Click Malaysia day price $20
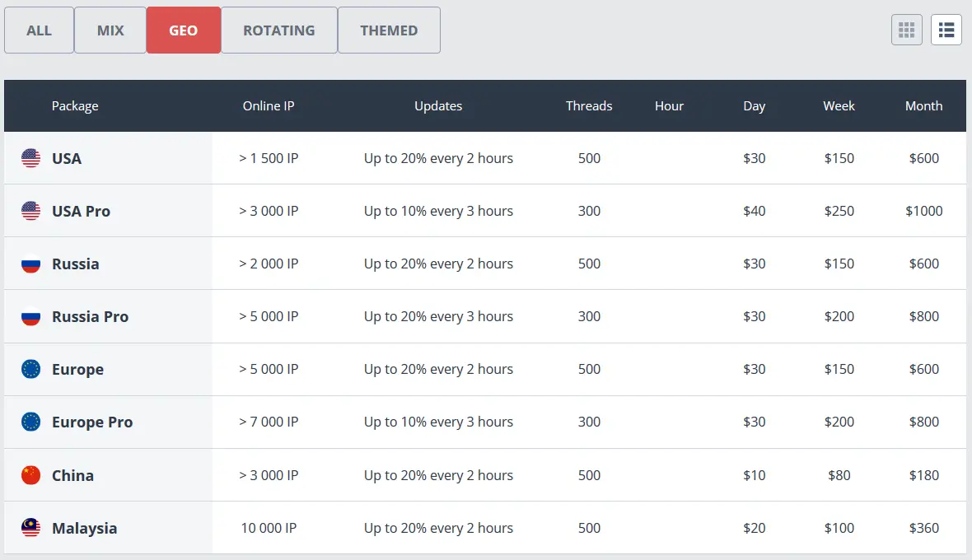Screen dimensions: 972x560 tap(755, 529)
